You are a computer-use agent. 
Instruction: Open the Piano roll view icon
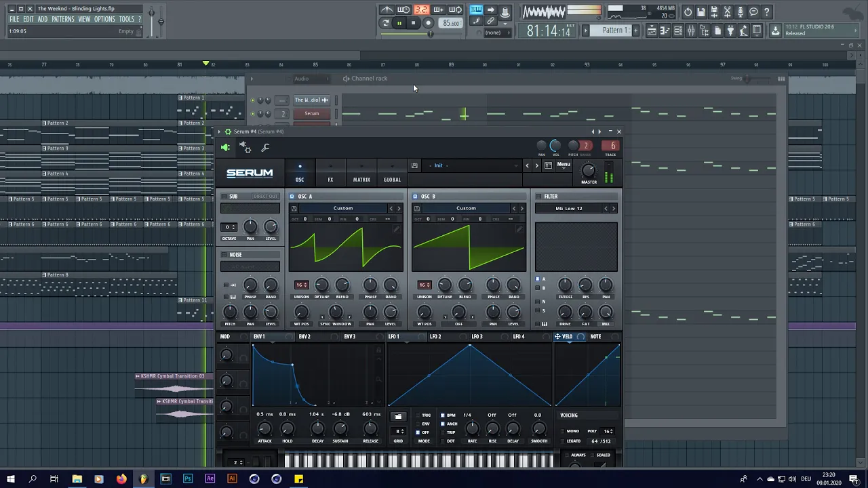[665, 30]
